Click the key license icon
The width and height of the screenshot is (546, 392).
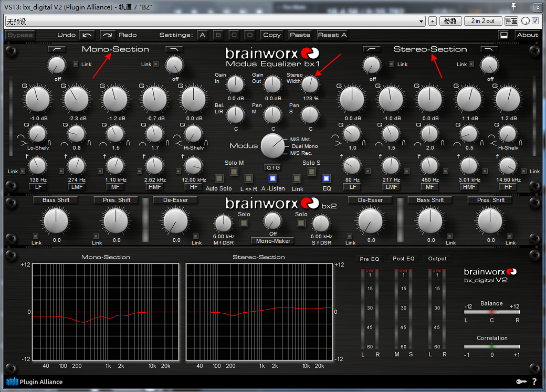coord(521,382)
